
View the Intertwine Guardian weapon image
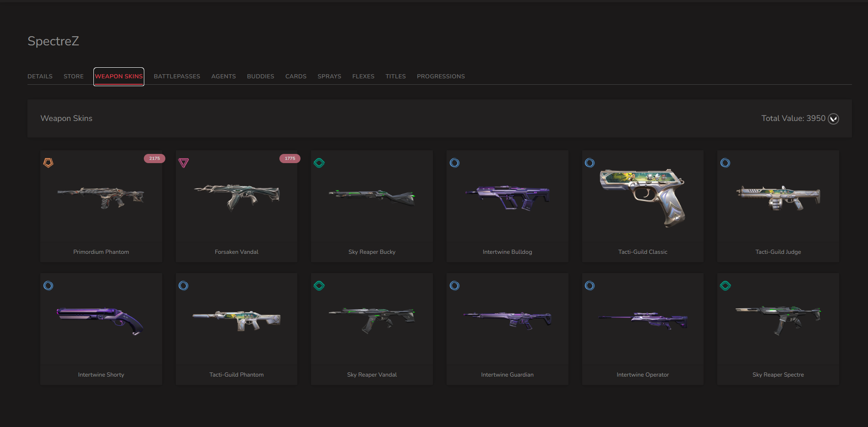[508, 320]
